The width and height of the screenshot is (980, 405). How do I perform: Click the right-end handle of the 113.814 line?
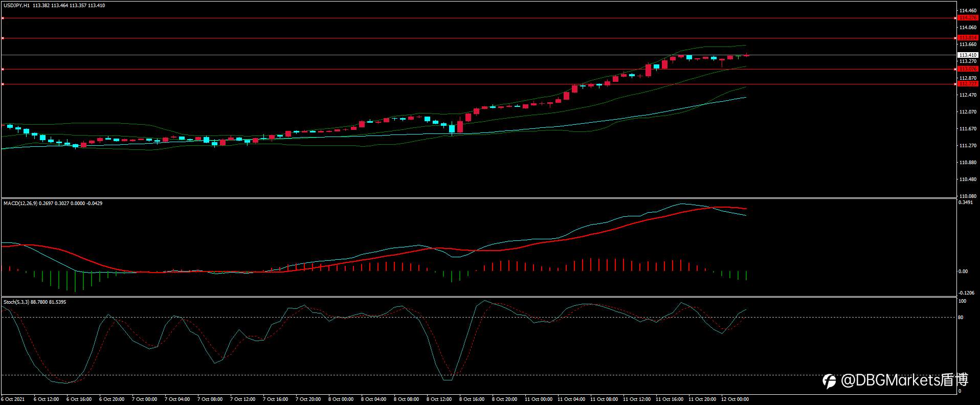pyautogui.click(x=956, y=38)
